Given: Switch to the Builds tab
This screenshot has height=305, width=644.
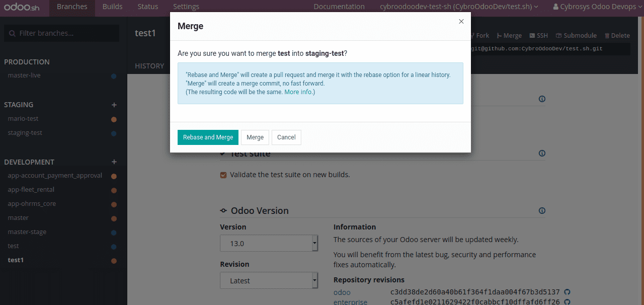Looking at the screenshot, I should pyautogui.click(x=112, y=7).
